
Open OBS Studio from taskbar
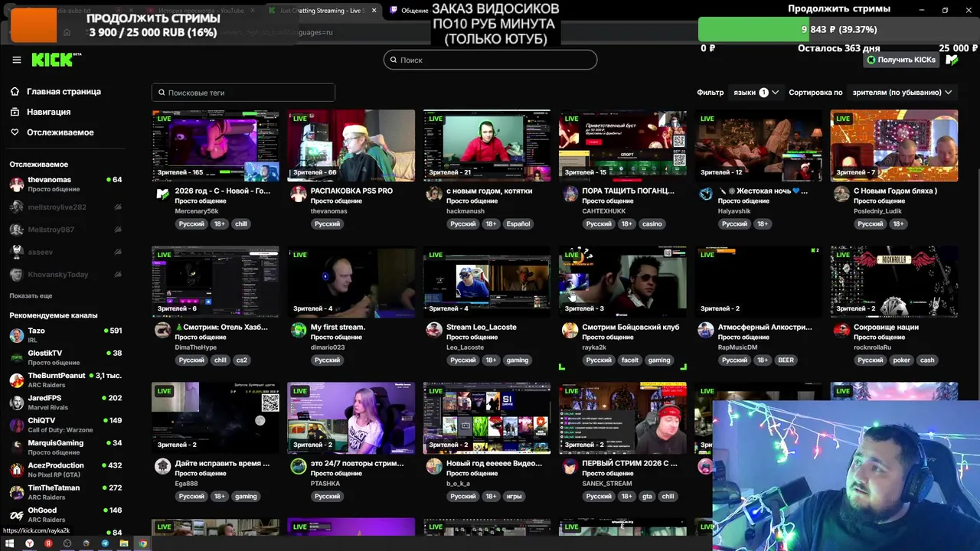click(67, 543)
